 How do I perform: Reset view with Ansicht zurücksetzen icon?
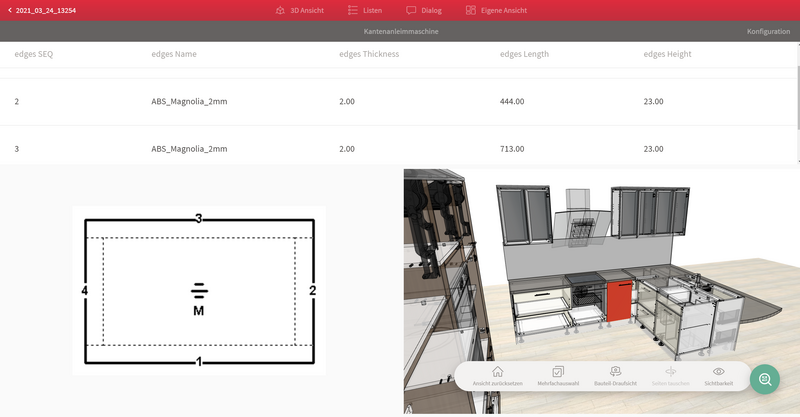497,375
